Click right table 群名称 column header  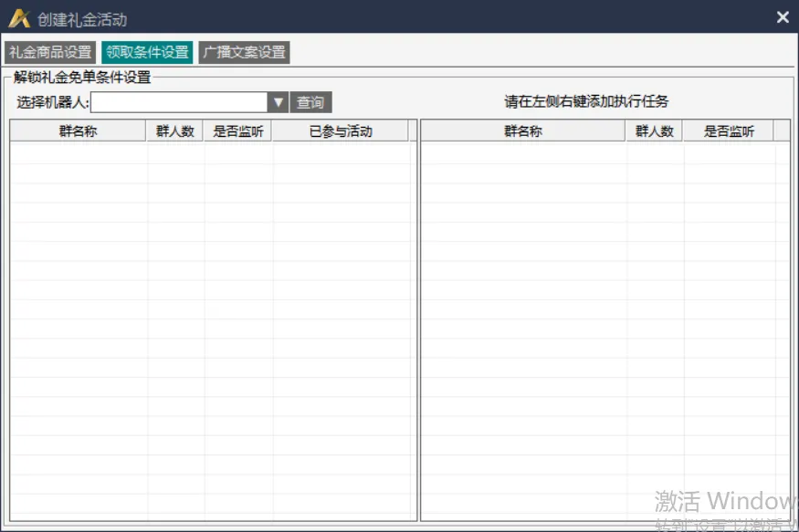point(523,130)
